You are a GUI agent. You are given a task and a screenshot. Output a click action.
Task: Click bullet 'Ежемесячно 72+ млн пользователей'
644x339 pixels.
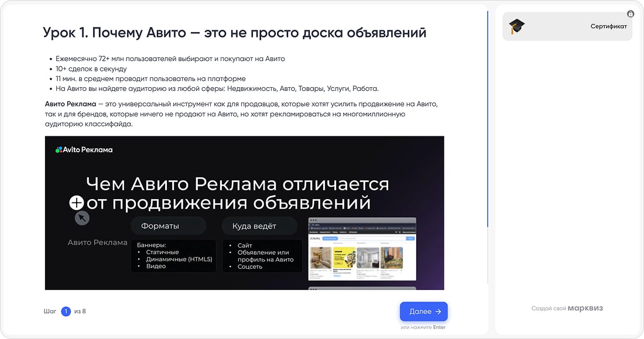click(170, 59)
